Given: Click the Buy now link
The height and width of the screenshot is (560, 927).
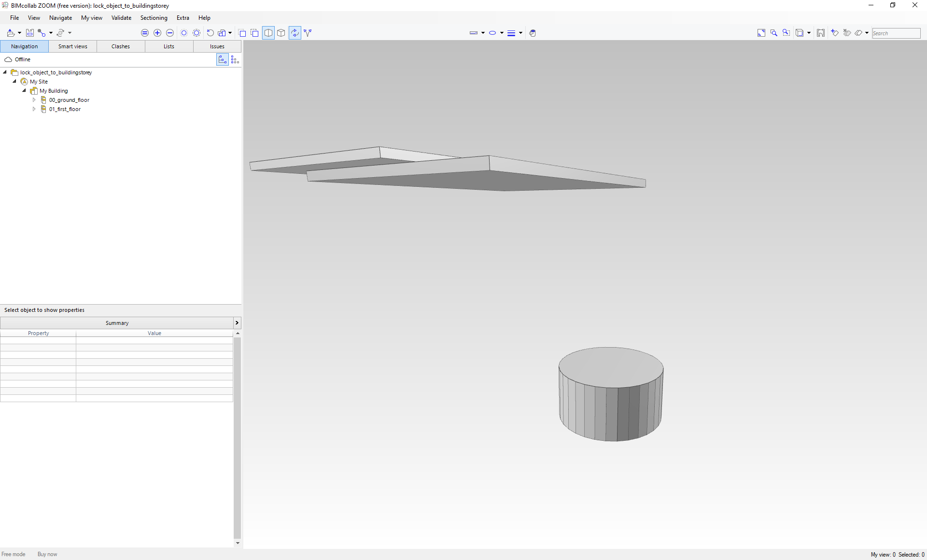Looking at the screenshot, I should click(x=47, y=554).
